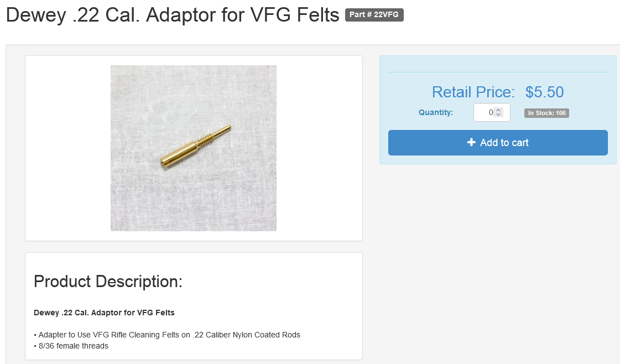Click the hollow base end of the adaptor
The width and height of the screenshot is (620, 364).
coord(164,162)
